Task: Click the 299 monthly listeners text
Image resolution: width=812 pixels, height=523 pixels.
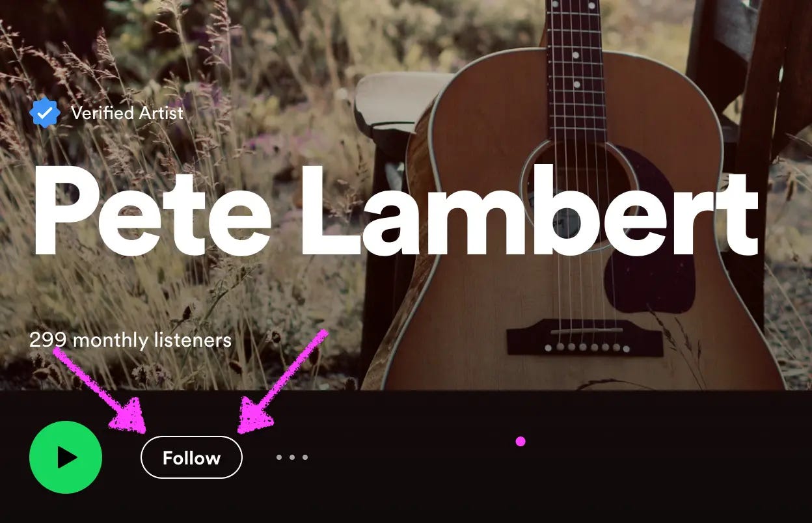Action: point(130,340)
